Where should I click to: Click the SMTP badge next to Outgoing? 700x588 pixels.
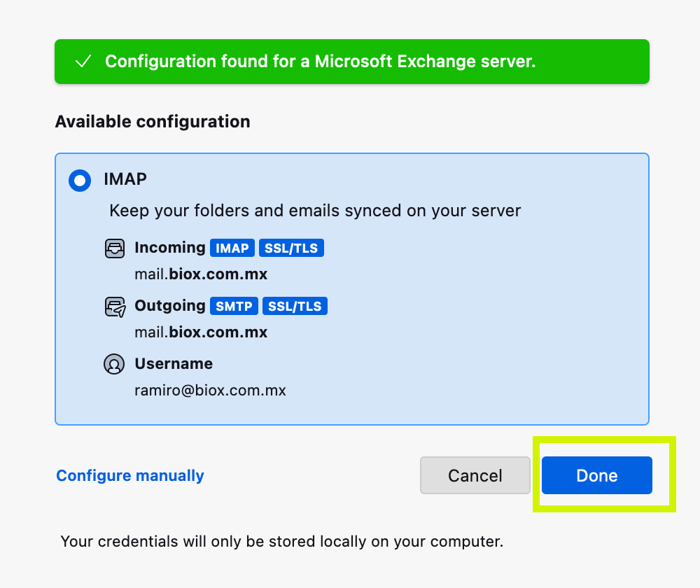coord(234,306)
